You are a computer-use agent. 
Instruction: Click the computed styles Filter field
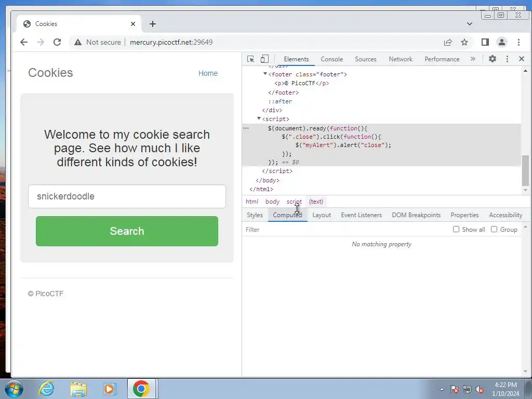click(x=346, y=230)
